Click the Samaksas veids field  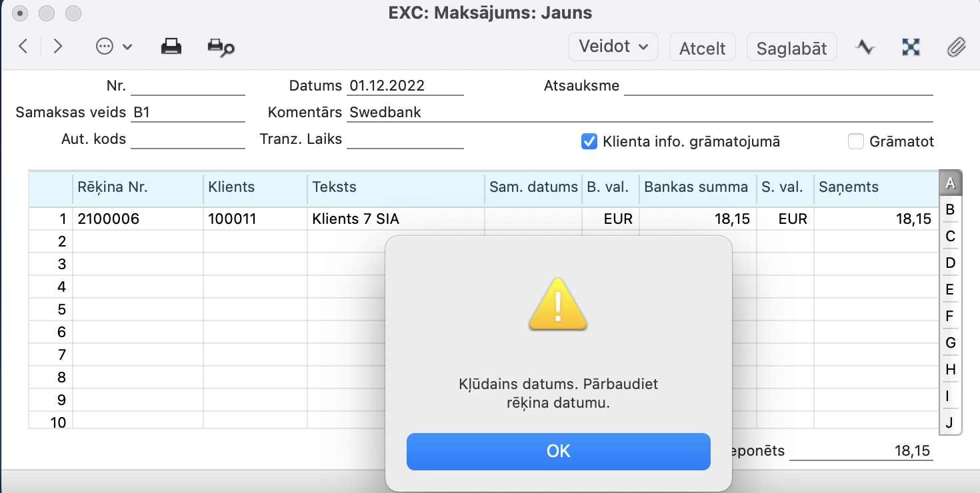tap(188, 113)
